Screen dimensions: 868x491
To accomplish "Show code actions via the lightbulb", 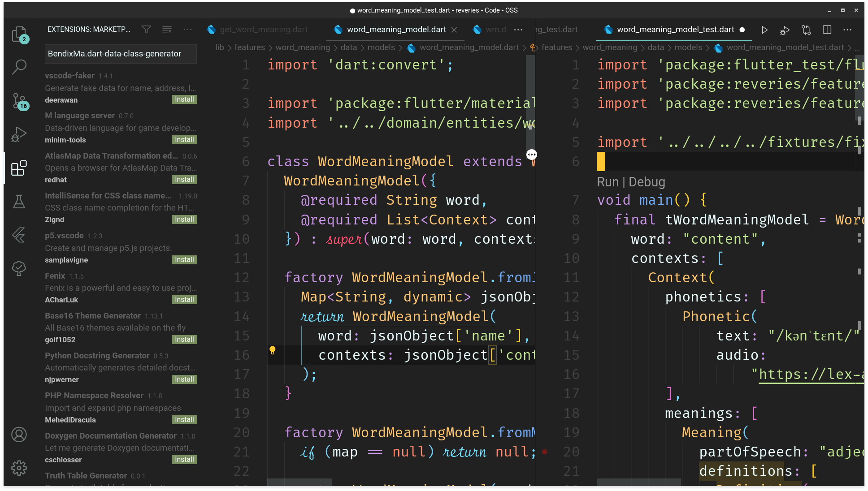I will [272, 351].
